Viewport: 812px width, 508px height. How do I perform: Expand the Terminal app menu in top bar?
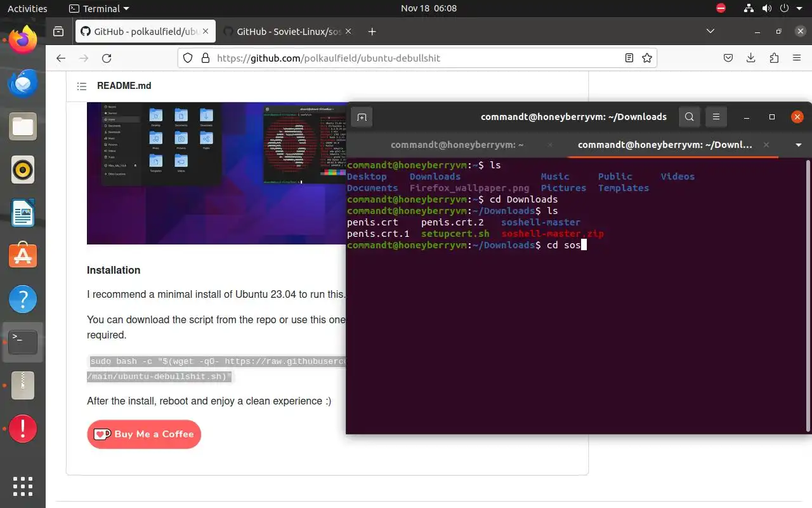98,8
